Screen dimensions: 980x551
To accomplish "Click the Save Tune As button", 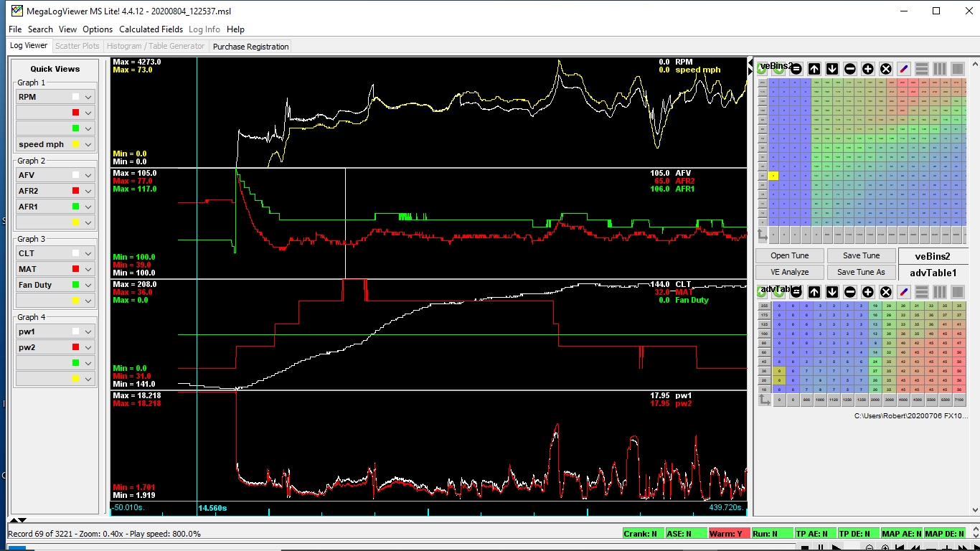I will tap(861, 272).
